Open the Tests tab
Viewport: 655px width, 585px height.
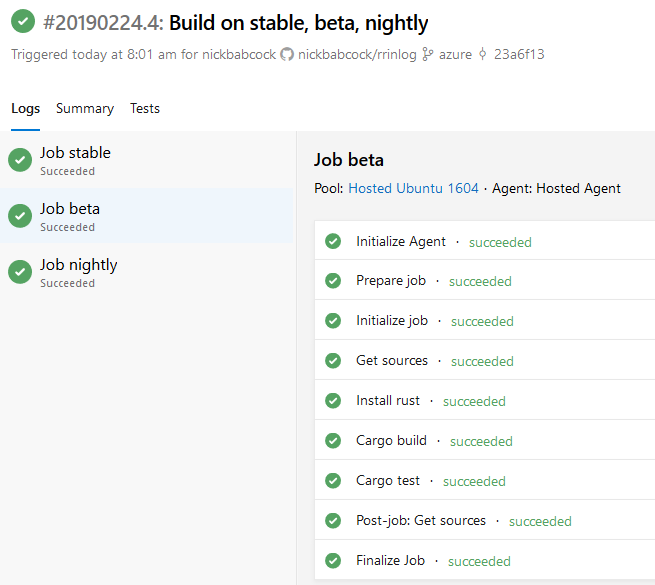[145, 108]
